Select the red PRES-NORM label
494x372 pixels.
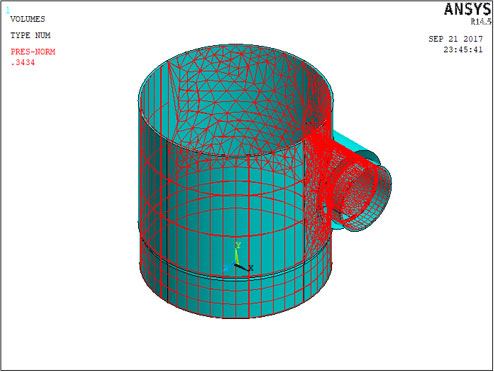(x=33, y=52)
